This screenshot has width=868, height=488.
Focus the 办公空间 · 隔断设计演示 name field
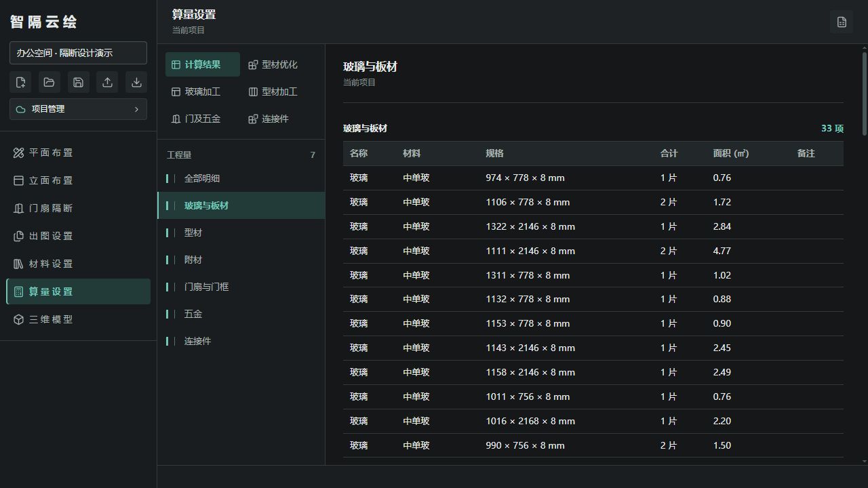[x=78, y=53]
